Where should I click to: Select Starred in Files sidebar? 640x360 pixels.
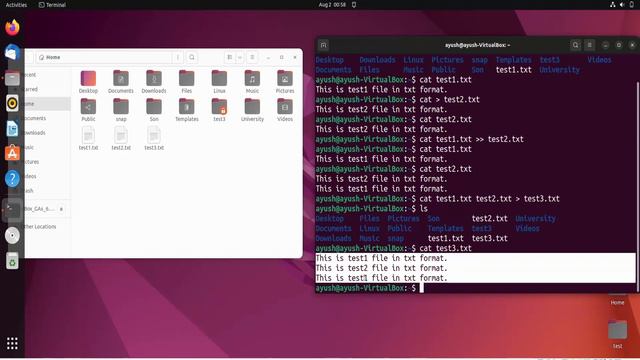point(47,89)
